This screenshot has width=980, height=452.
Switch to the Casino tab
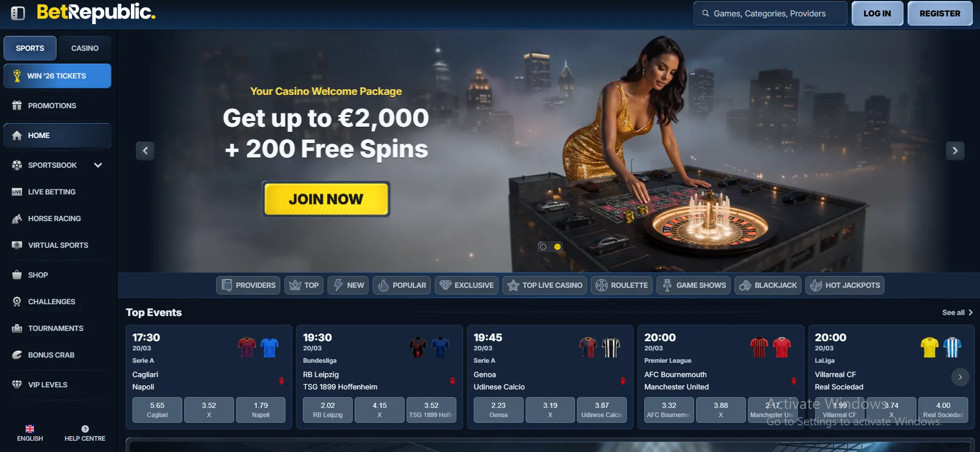click(85, 48)
